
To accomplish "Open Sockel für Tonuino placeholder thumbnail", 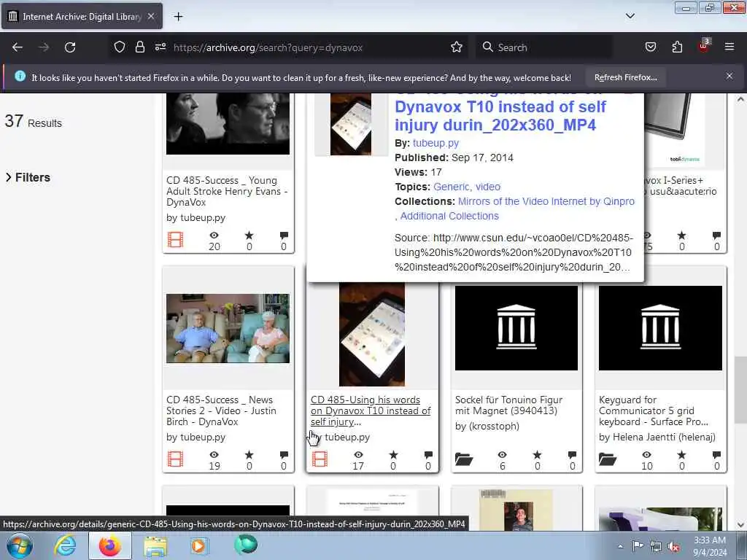I will click(516, 328).
